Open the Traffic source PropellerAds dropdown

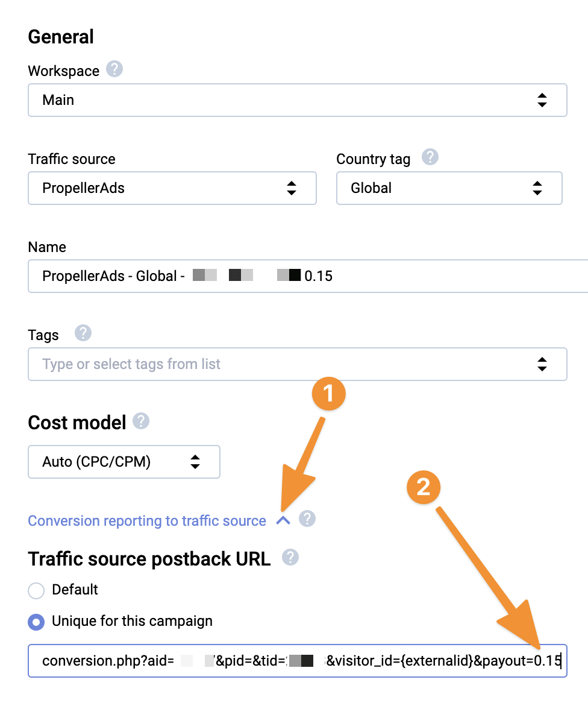172,188
